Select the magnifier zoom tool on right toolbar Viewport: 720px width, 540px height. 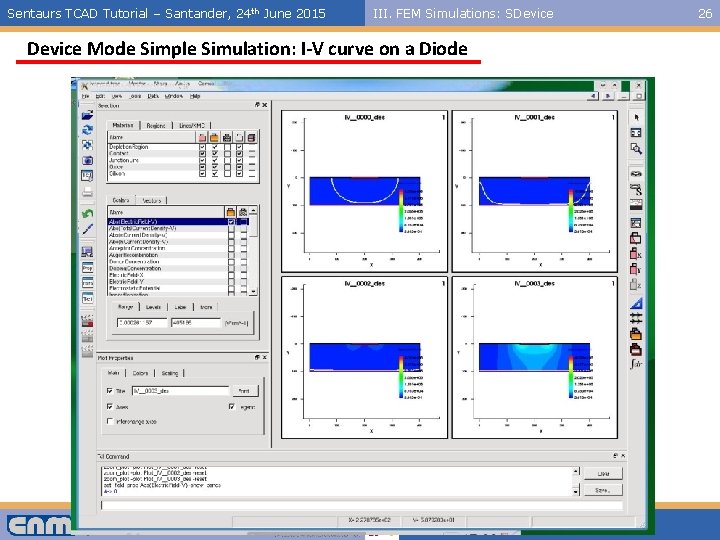(636, 148)
